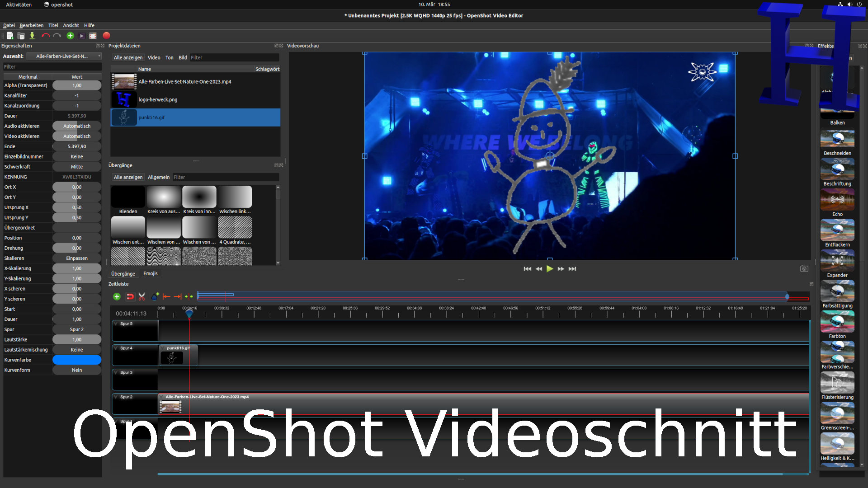Open the Ansicht menu
Screen dimensions: 868x488
[x=71, y=25]
